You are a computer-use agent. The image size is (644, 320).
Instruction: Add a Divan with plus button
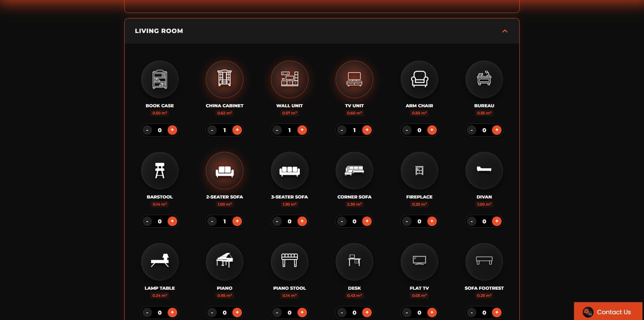coord(497,221)
